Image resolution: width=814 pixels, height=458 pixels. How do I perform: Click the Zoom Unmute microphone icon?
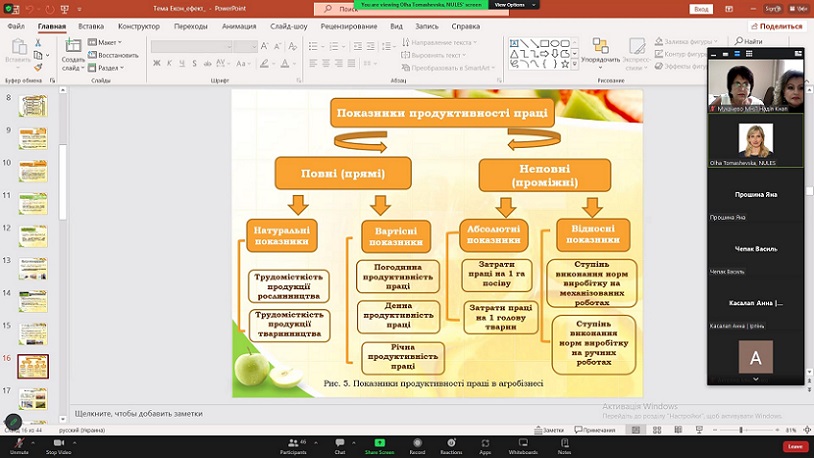coord(19,443)
